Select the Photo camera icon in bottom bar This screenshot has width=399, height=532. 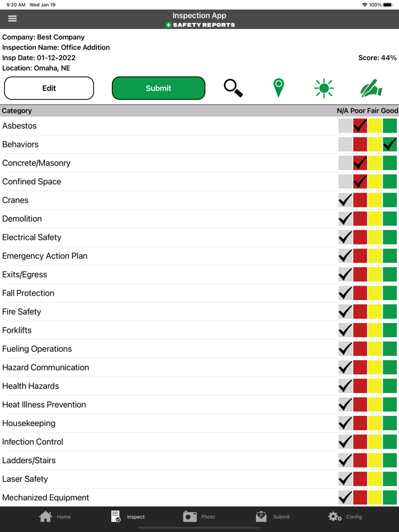coord(190,516)
